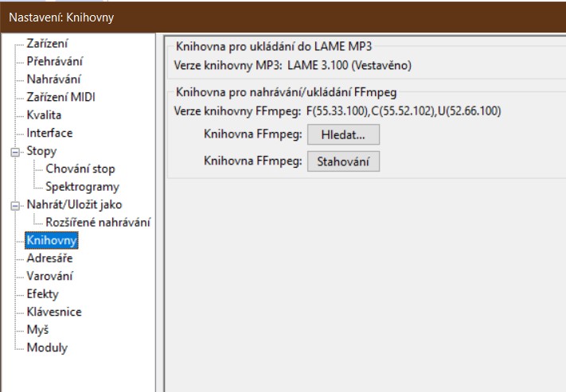Open Spektrogramy sub-item
The image size is (566, 392).
point(83,187)
